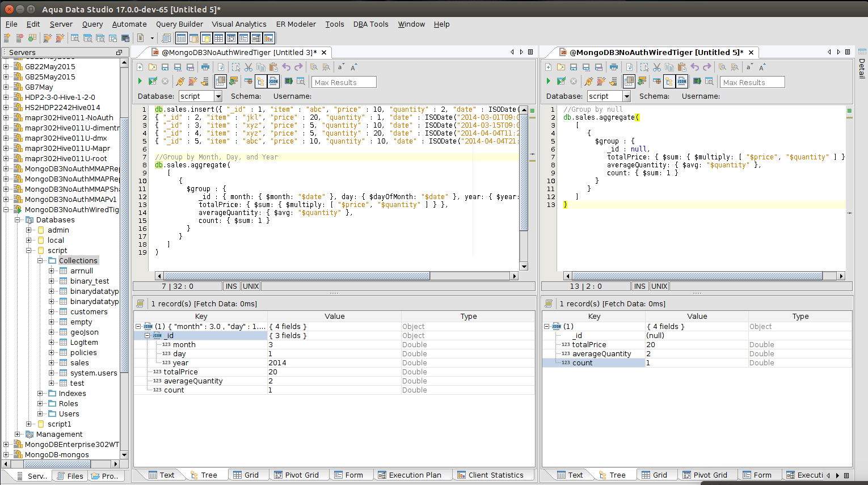Open the Database dropdown in Untitled 3
This screenshot has width=868, height=485.
click(218, 96)
